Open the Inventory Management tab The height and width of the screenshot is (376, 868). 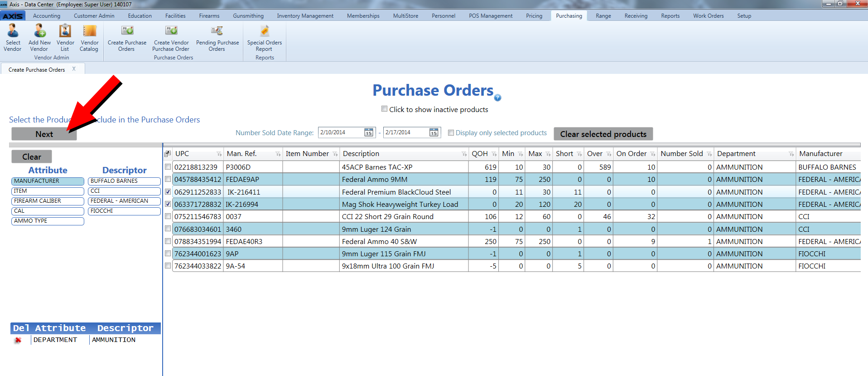click(305, 16)
